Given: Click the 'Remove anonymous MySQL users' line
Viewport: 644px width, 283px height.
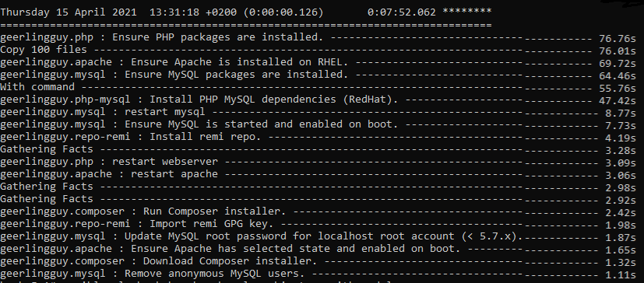Looking at the screenshot, I should tap(318, 274).
